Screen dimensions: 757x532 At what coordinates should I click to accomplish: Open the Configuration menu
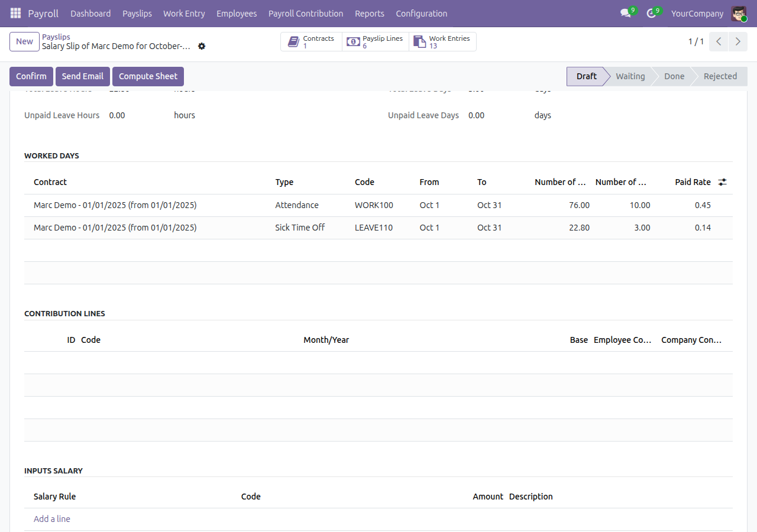click(422, 13)
